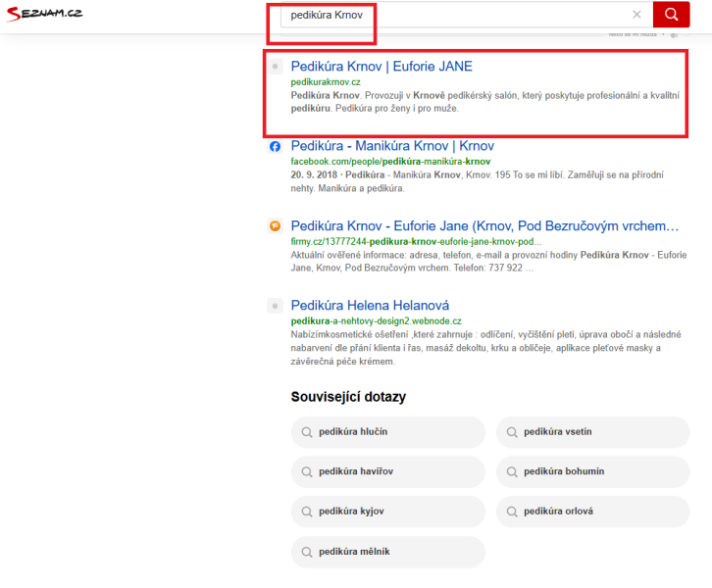Clear the search query with the X
The image size is (712, 588).
pyautogui.click(x=636, y=15)
